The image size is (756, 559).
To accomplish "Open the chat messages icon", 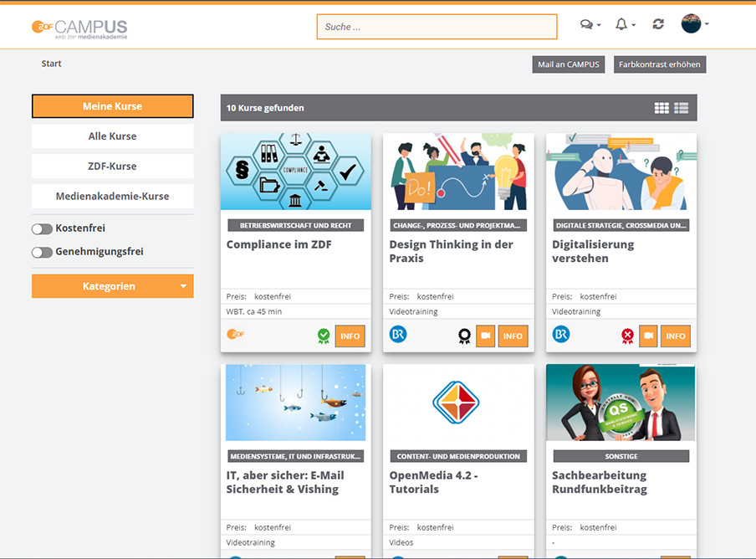I will tap(586, 24).
